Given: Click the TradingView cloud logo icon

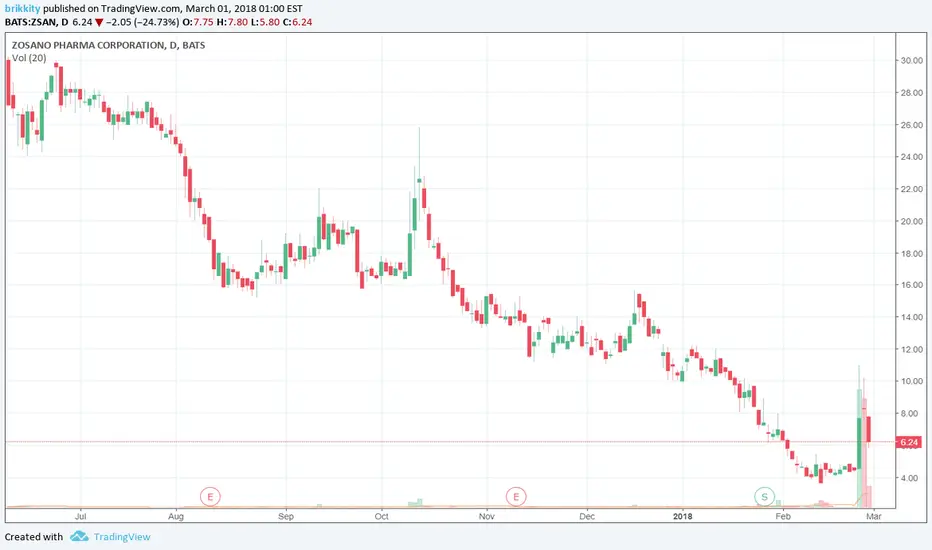Looking at the screenshot, I should (79, 536).
